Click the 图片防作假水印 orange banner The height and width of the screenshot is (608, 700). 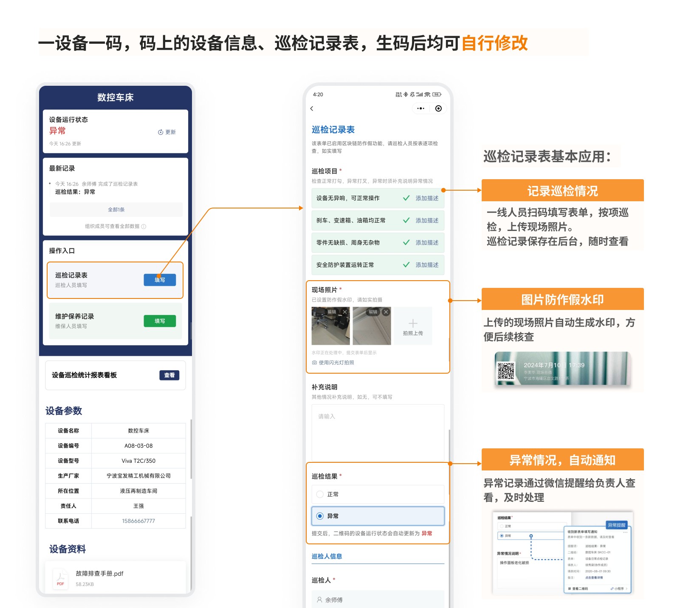563,299
